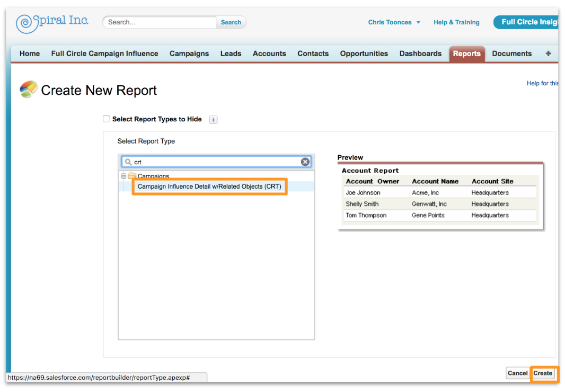Click the Create button
This screenshot has height=392, width=565.
click(543, 373)
